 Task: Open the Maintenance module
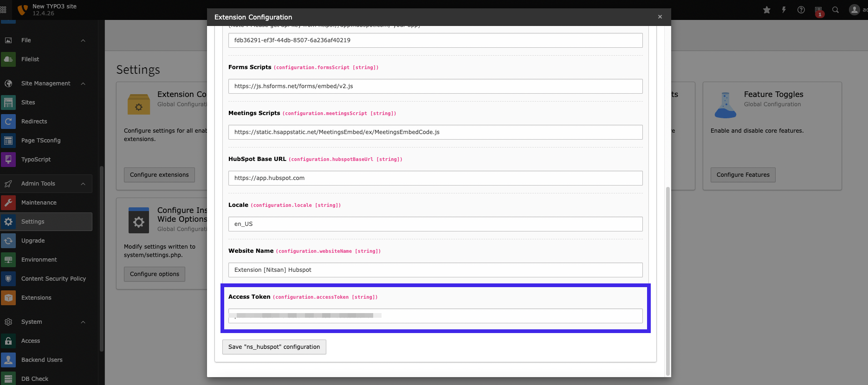point(46,203)
